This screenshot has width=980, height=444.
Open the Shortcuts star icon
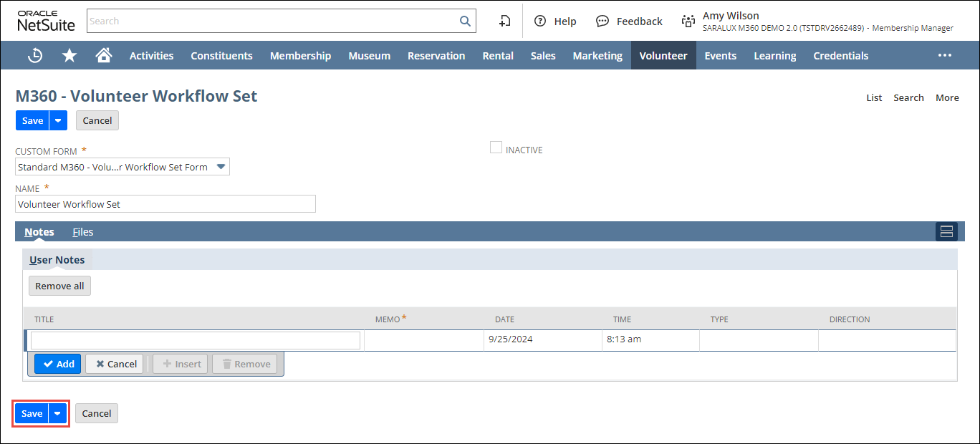point(69,56)
